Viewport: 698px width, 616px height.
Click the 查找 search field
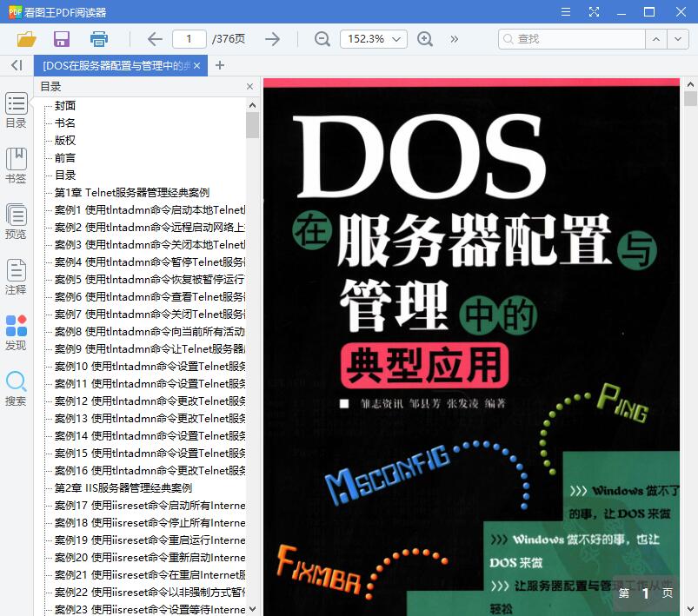coord(572,39)
